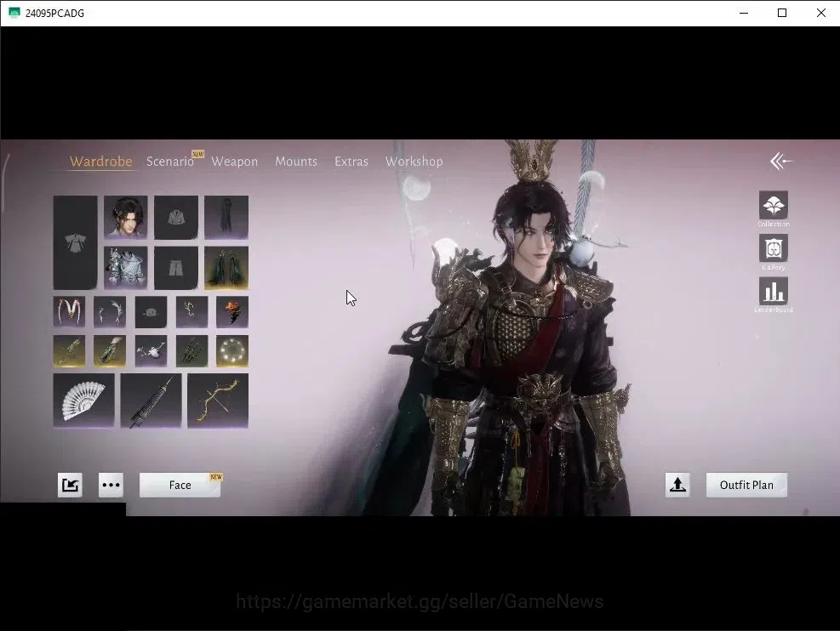
Task: Select the golden swirl accessory slot
Action: [191, 312]
